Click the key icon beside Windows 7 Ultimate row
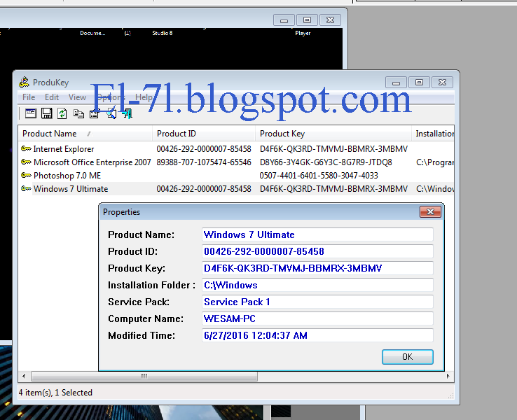Screen dimensions: 517x420 (26, 189)
